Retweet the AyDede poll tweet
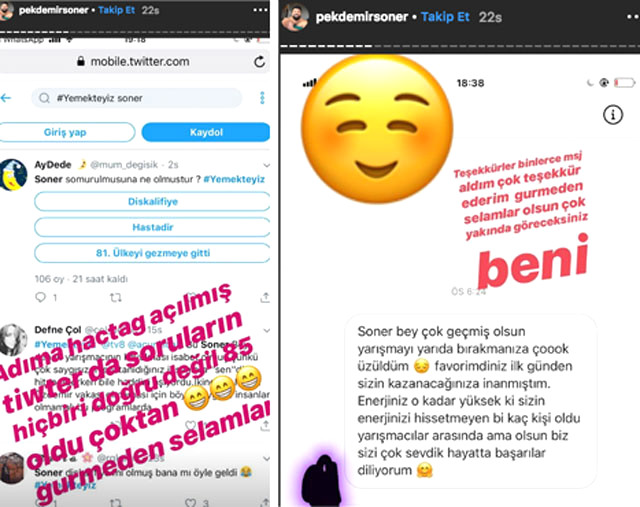The height and width of the screenshot is (507, 640). click(x=116, y=297)
